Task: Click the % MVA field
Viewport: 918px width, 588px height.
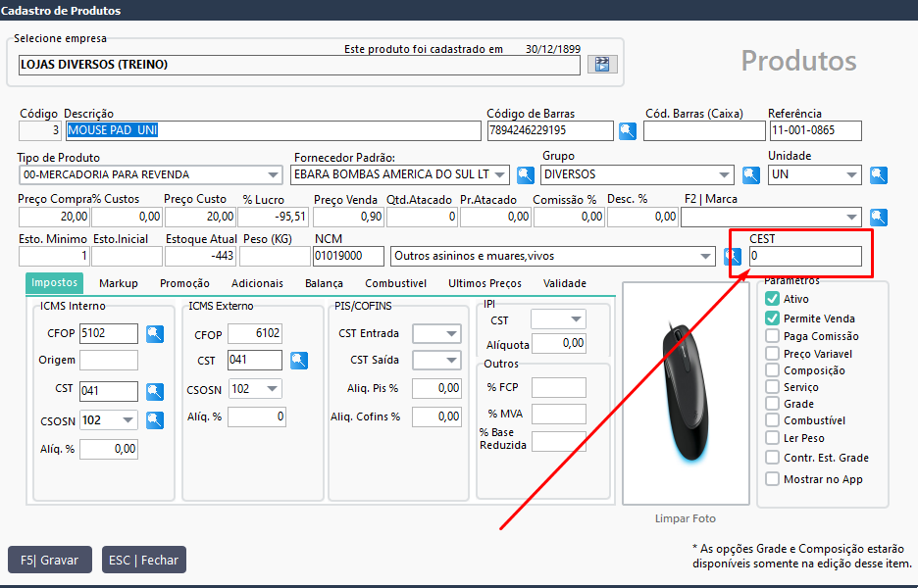Action: click(558, 414)
